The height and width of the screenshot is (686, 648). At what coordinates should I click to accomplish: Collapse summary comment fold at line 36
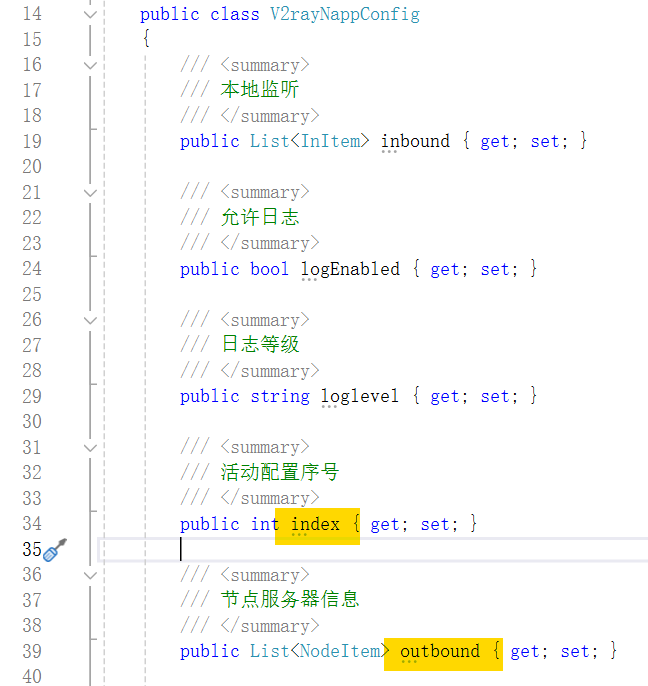coord(91,575)
